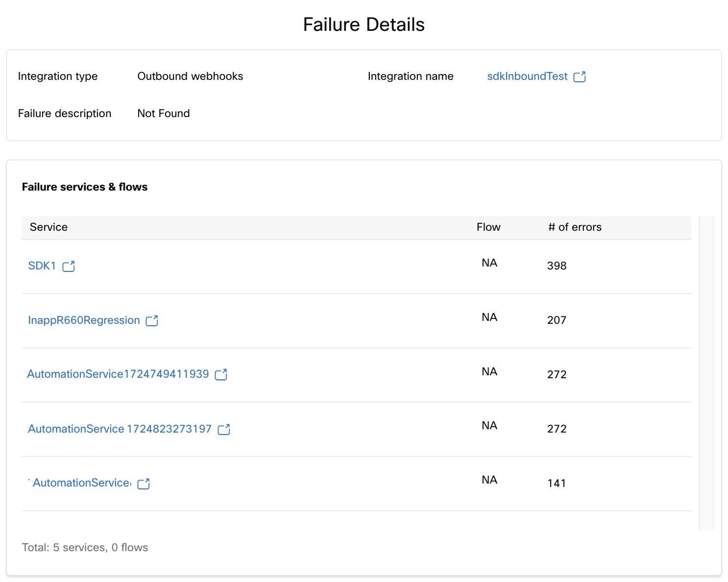Open the SDK1 service link
Image resolution: width=728 pixels, height=582 pixels.
pos(42,266)
